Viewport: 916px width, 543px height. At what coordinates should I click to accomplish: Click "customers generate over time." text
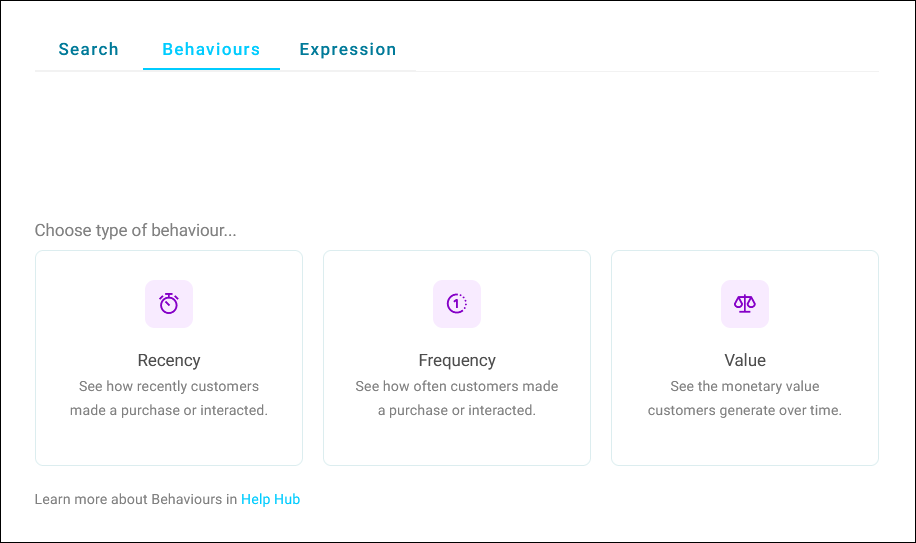pyautogui.click(x=745, y=410)
